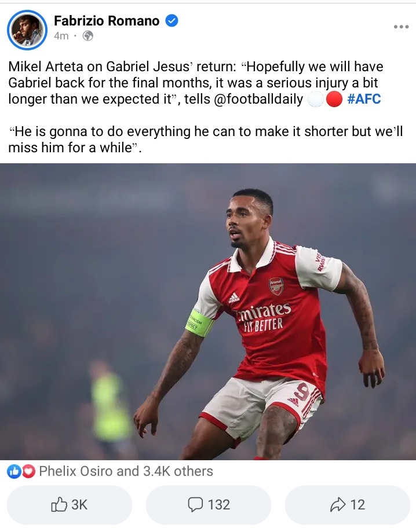The width and height of the screenshot is (416, 532).
Task: Open the 132 comments button
Action: pyautogui.click(x=208, y=505)
